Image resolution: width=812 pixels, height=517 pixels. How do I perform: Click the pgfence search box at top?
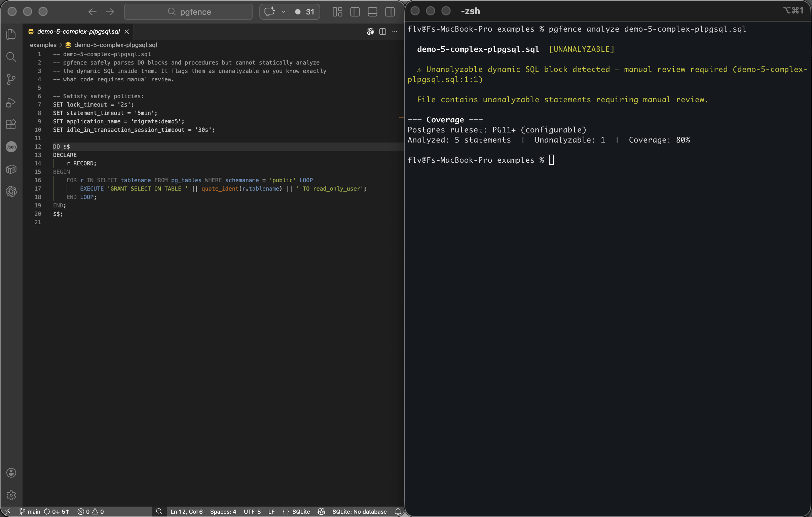coord(188,12)
